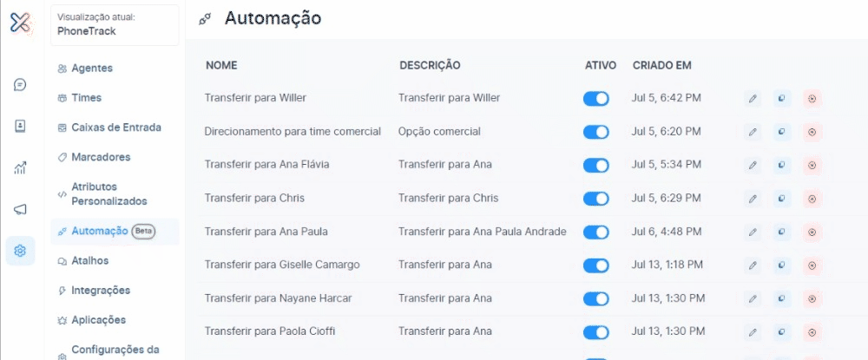This screenshot has width=868, height=360.
Task: Open Contacts icon in left rail
Action: click(x=20, y=126)
